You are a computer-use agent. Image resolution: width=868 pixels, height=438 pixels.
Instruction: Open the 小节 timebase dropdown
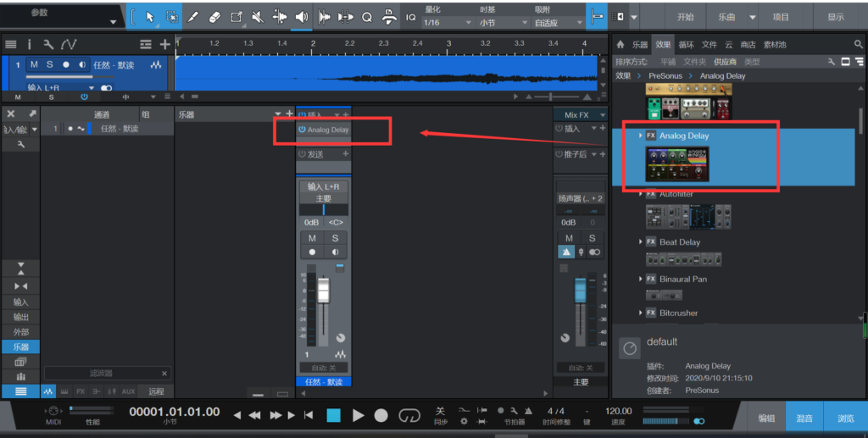click(x=504, y=23)
